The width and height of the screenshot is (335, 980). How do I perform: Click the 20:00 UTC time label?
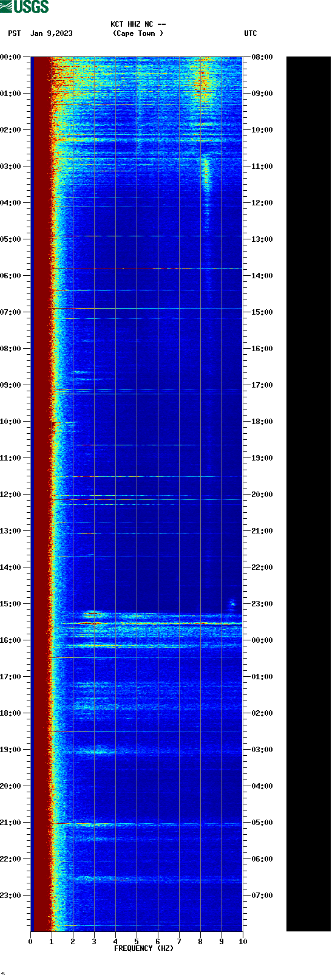pos(262,495)
